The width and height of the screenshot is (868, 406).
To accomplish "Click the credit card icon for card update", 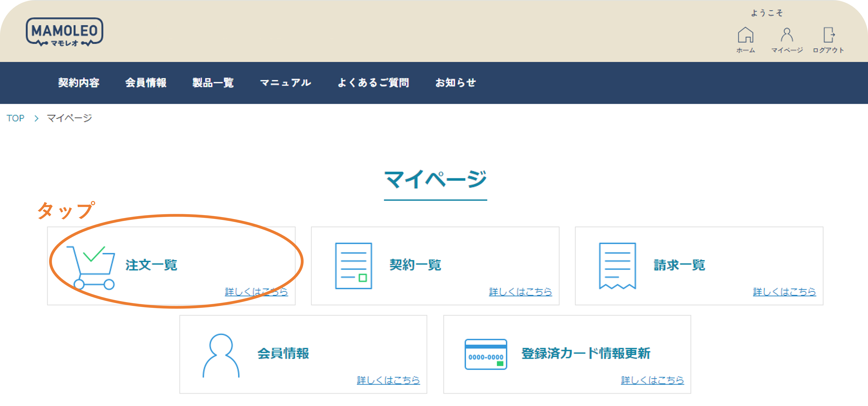I will (x=485, y=354).
